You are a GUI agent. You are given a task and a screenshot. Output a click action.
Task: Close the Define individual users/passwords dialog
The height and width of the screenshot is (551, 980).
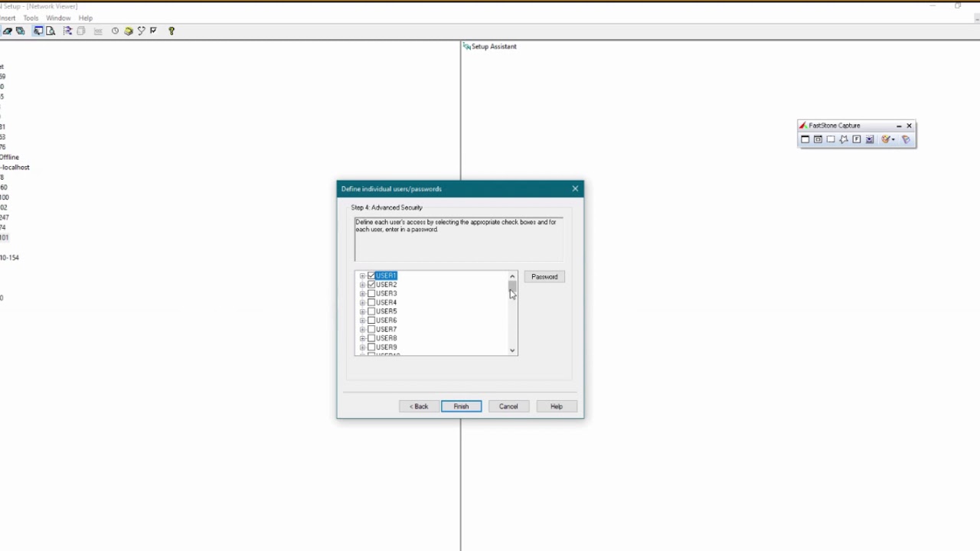575,189
